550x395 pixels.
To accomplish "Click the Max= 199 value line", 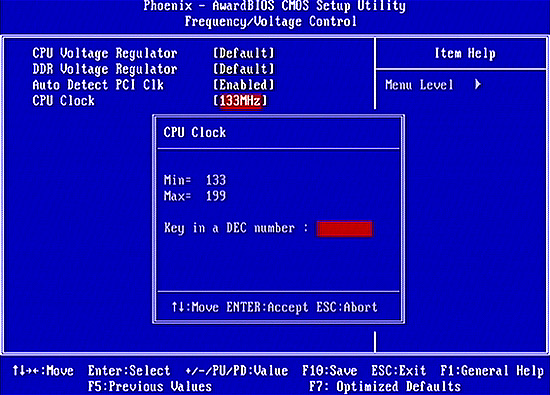I will (195, 196).
